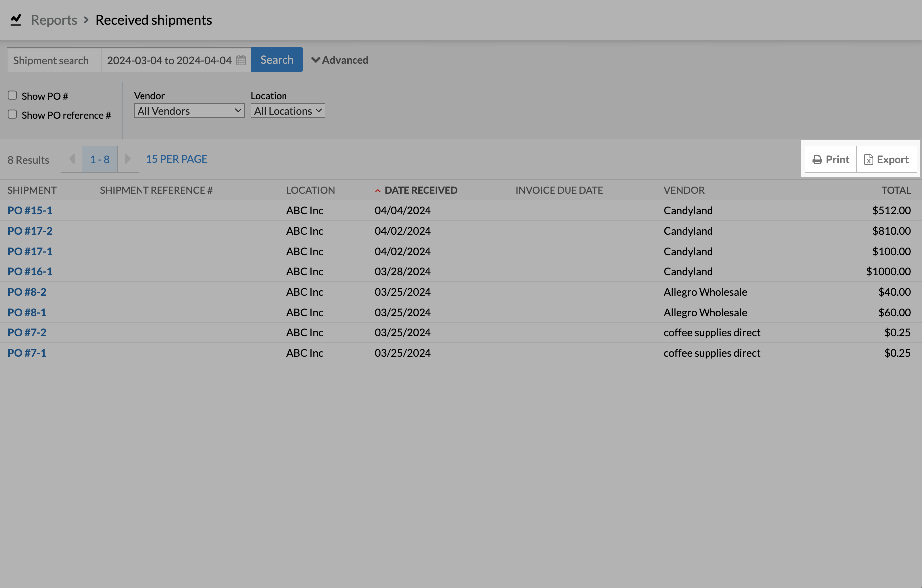Open the date range calendar icon
922x588 pixels.
(241, 60)
